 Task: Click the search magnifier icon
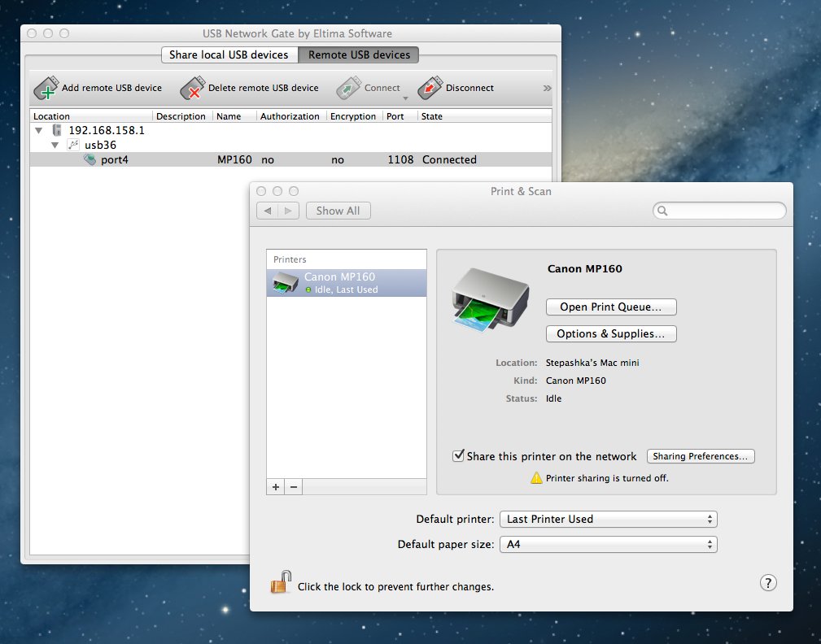(x=662, y=211)
